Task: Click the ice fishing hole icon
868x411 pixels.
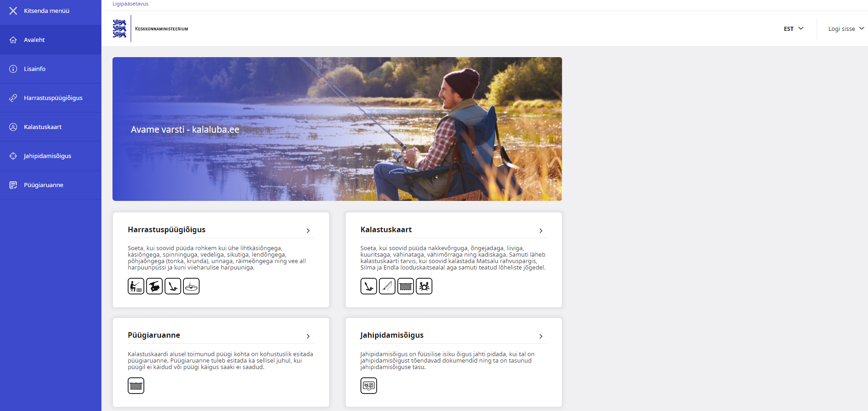Action: click(x=191, y=286)
